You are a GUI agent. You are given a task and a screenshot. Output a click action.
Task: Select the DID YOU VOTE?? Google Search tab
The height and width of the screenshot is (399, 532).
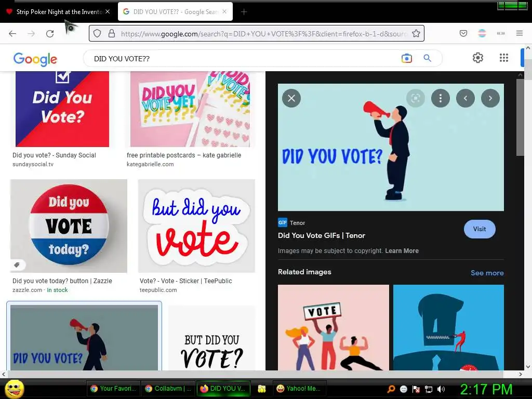(175, 12)
